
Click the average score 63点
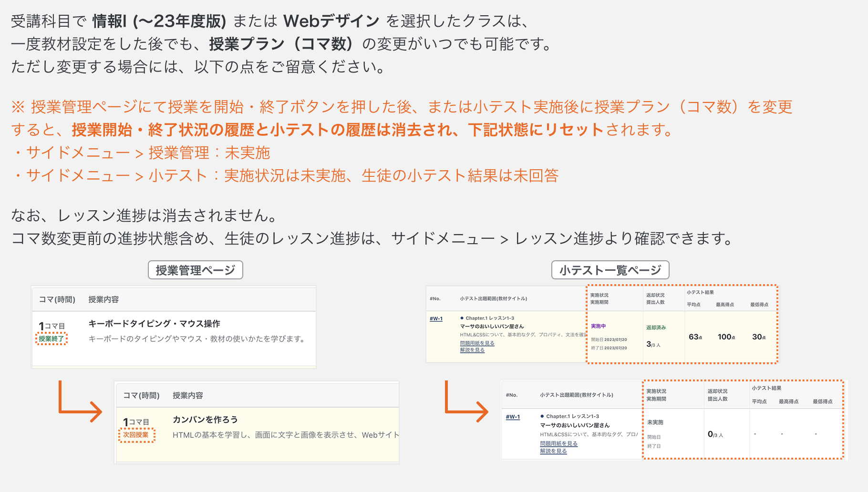click(x=695, y=337)
